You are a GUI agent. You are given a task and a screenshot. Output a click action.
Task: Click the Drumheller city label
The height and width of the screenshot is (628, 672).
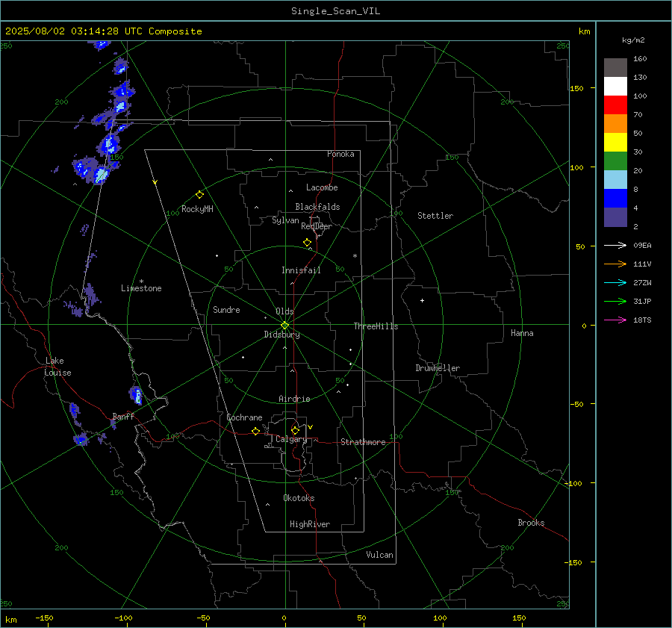pyautogui.click(x=438, y=368)
